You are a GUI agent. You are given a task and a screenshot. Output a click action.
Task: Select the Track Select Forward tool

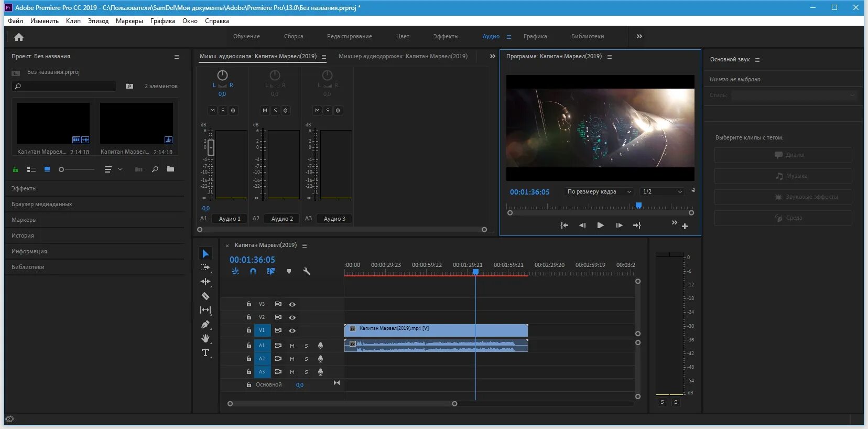205,267
